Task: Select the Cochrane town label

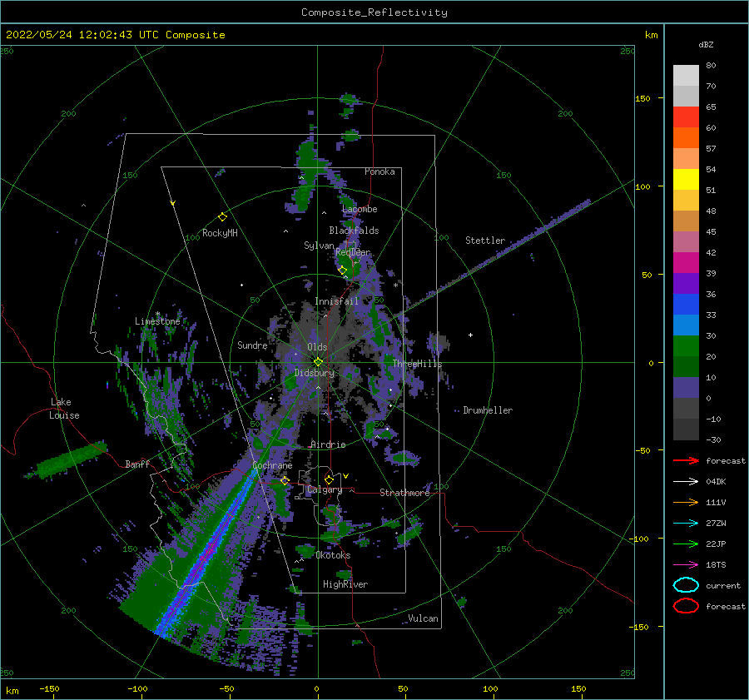Action: pos(272,465)
